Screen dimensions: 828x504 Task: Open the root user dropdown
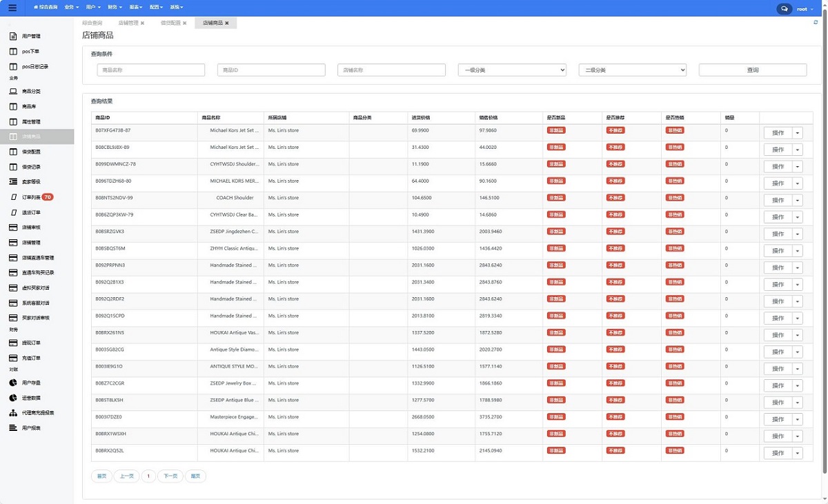805,9
